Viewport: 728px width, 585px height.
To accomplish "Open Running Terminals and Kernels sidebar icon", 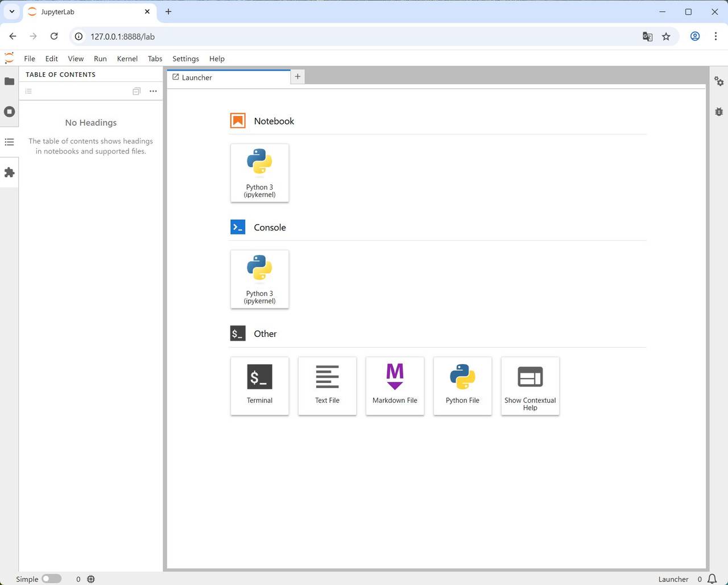I will (9, 112).
